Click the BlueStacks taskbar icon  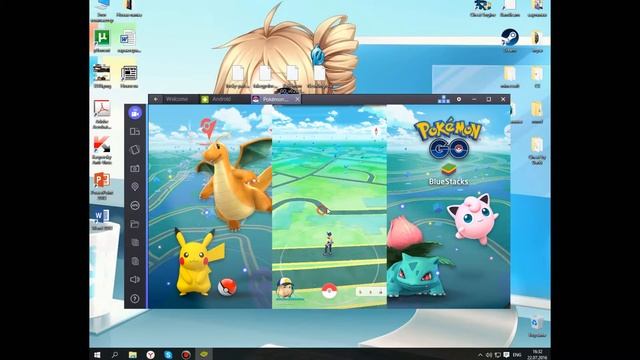[204, 355]
